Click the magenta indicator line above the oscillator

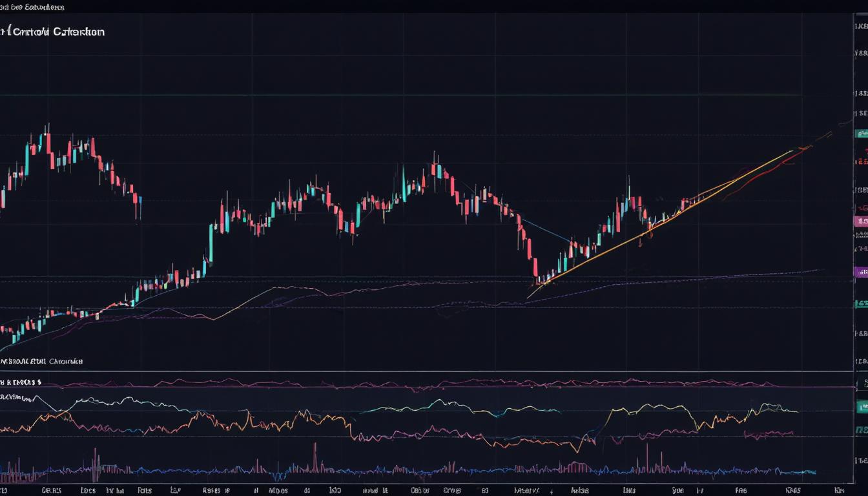(x=387, y=384)
